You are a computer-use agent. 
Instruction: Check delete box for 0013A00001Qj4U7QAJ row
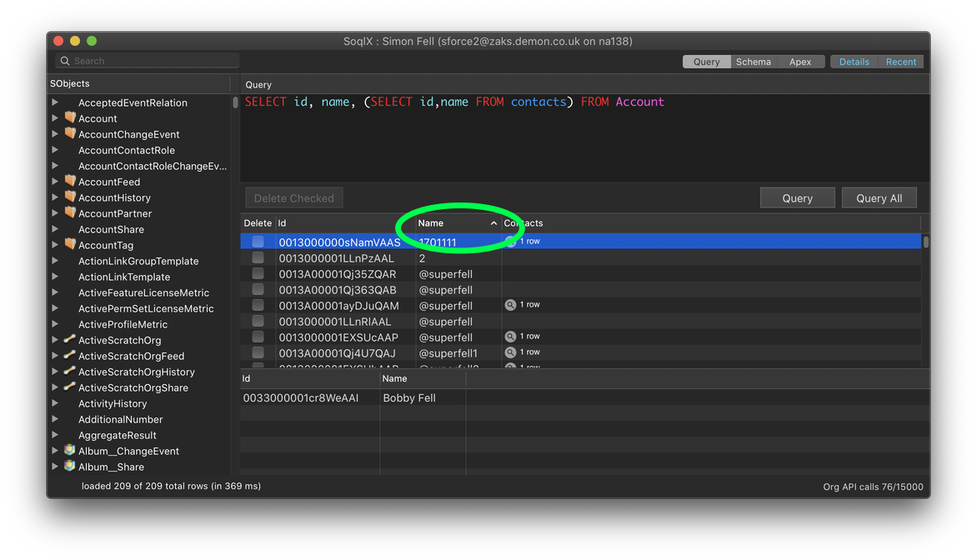tap(258, 352)
